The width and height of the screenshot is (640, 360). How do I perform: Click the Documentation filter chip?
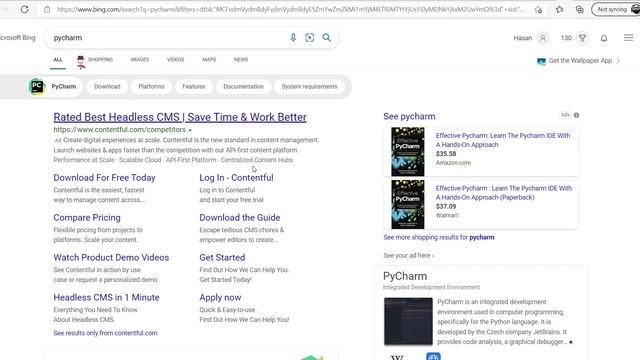tap(244, 87)
